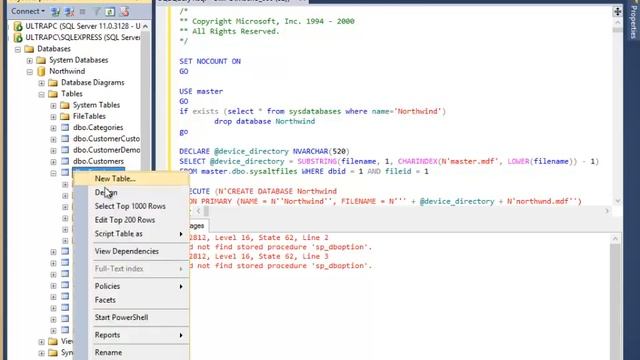Click the 'USE master' line
Viewport: 640px width, 360px height.
pyautogui.click(x=201, y=91)
